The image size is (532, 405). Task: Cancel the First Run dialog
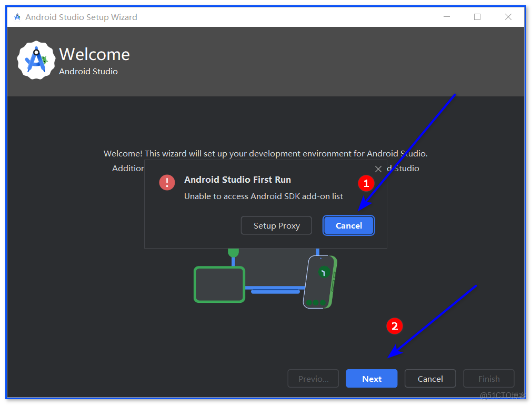tap(348, 225)
